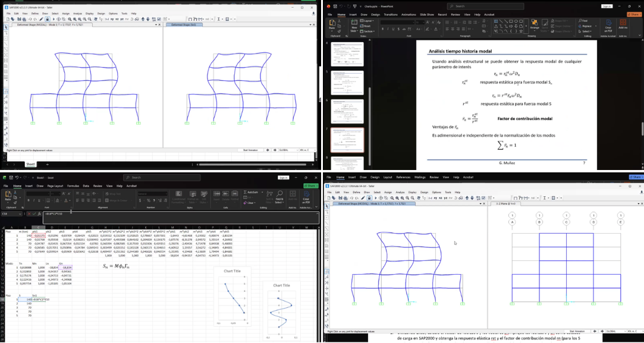The width and height of the screenshot is (644, 343).
Task: Click Fill Color swatch in Excel
Action: point(58,200)
